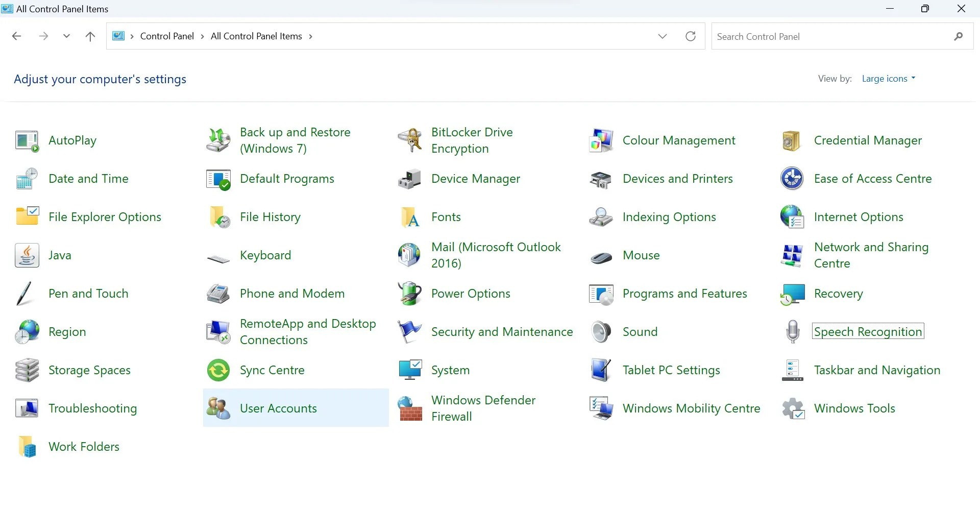Open the Fonts settings
Image resolution: width=980 pixels, height=509 pixels.
[x=446, y=217]
